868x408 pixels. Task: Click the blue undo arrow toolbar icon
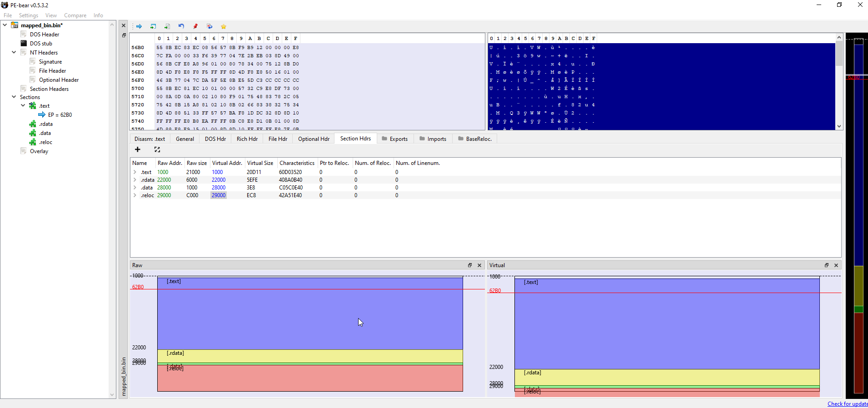coord(181,26)
